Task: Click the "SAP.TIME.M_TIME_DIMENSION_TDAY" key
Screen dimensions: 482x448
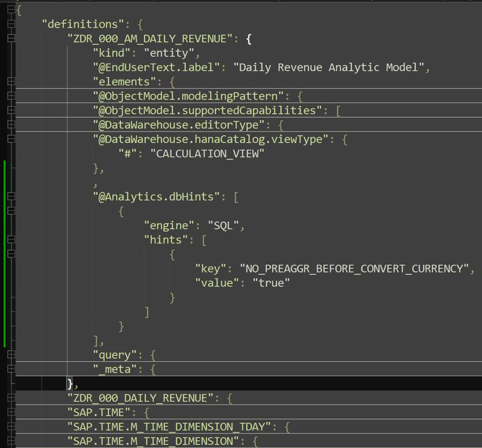Action: (x=169, y=426)
